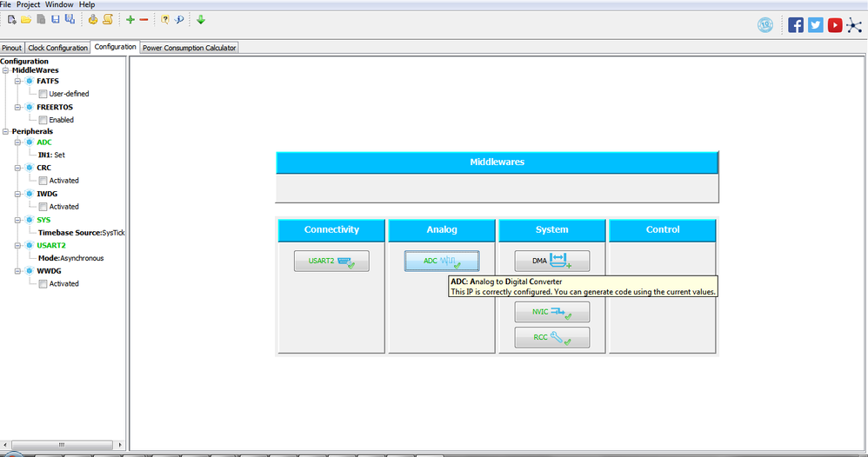Screen dimensions: 868x457
Task: Select the 'Mode:Asynchronous' tree row
Action: [70, 258]
